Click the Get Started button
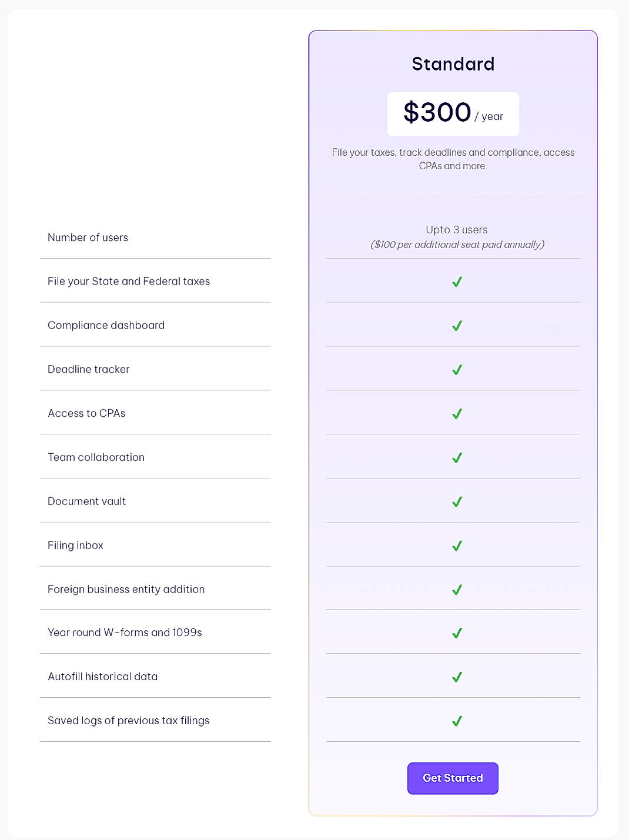The height and width of the screenshot is (840, 629). click(452, 778)
